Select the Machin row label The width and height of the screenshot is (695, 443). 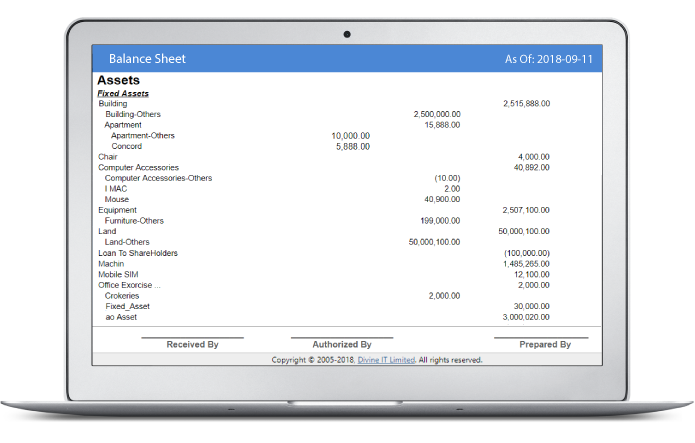pos(111,263)
